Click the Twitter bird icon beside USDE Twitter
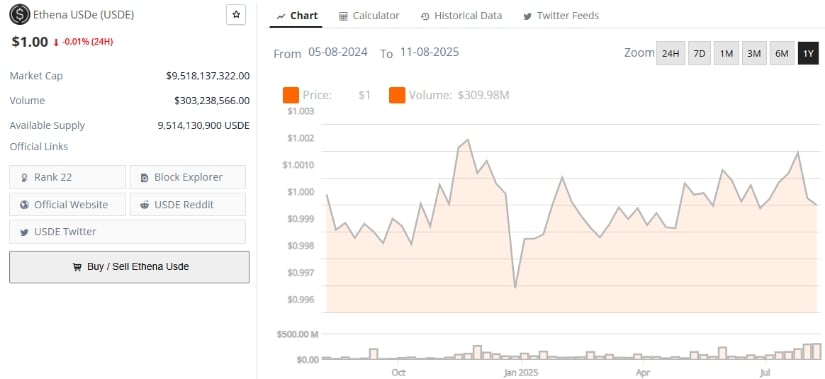Image resolution: width=825 pixels, height=379 pixels. tap(24, 232)
